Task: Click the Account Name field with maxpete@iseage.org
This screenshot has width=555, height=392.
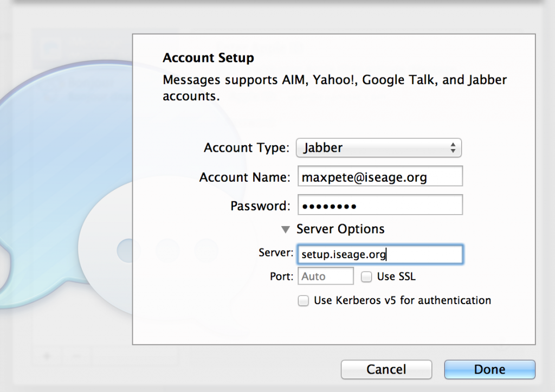Action: pyautogui.click(x=380, y=176)
